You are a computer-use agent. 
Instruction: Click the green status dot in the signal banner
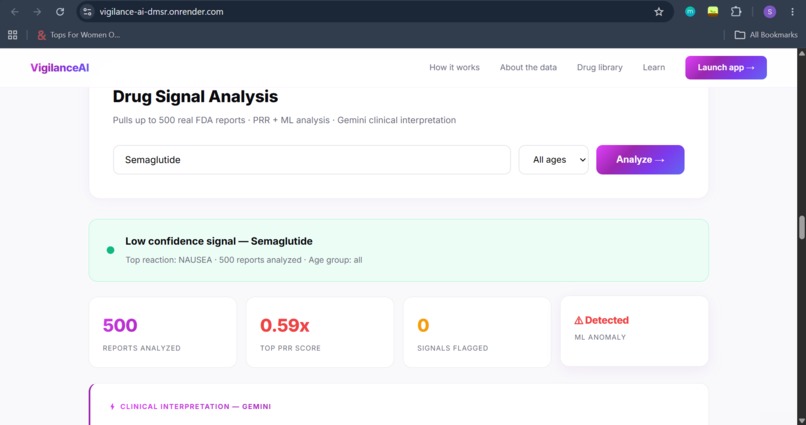[110, 250]
